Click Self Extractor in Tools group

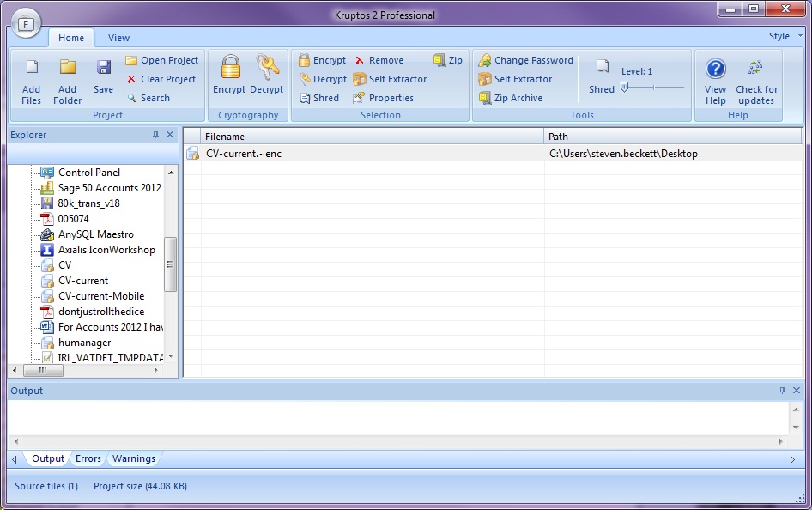coord(515,79)
